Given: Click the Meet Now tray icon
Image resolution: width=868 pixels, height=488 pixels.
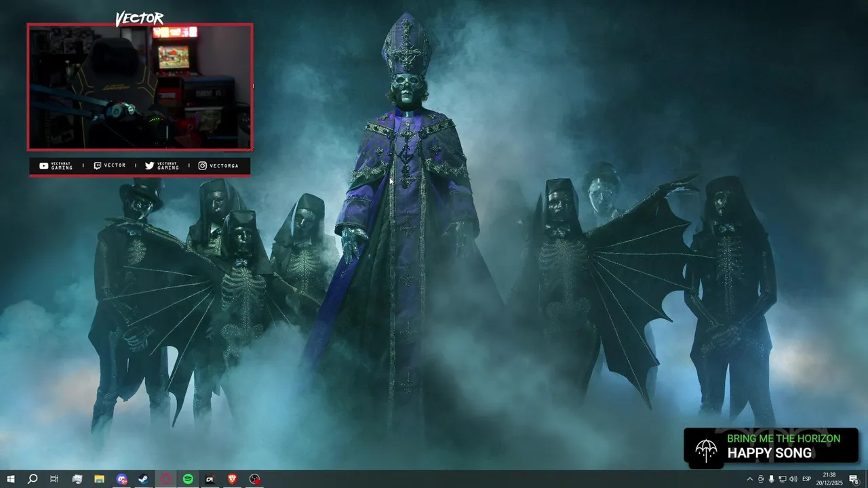Looking at the screenshot, I should click(761, 479).
